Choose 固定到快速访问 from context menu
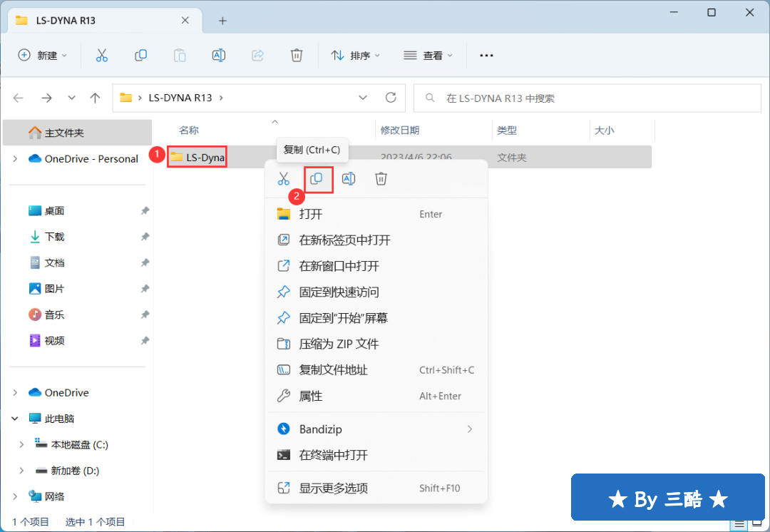 click(x=376, y=292)
